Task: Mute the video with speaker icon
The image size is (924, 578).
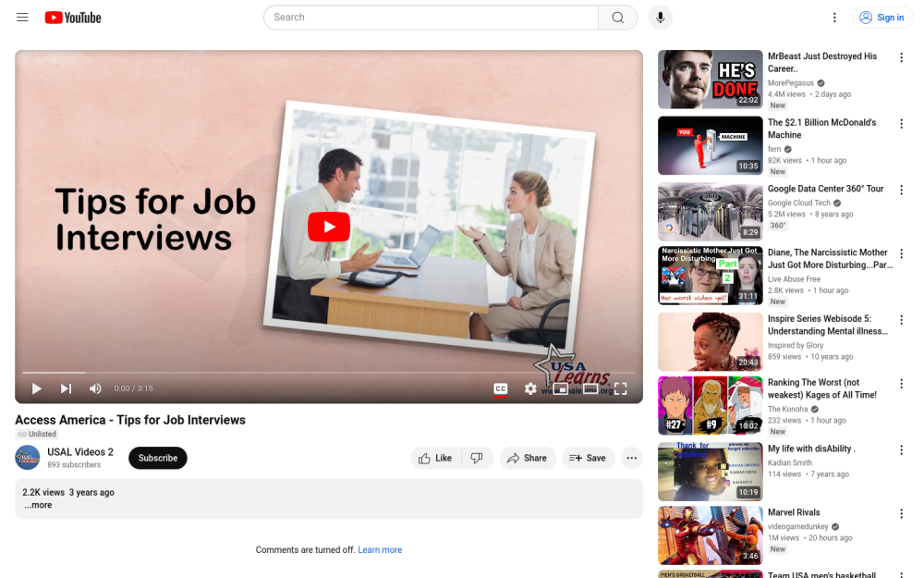Action: (95, 388)
